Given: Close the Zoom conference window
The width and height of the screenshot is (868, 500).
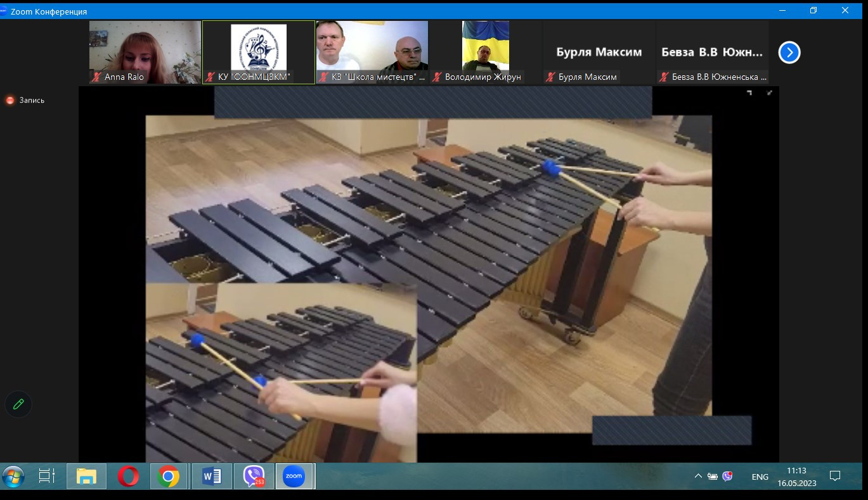Looking at the screenshot, I should [x=845, y=11].
